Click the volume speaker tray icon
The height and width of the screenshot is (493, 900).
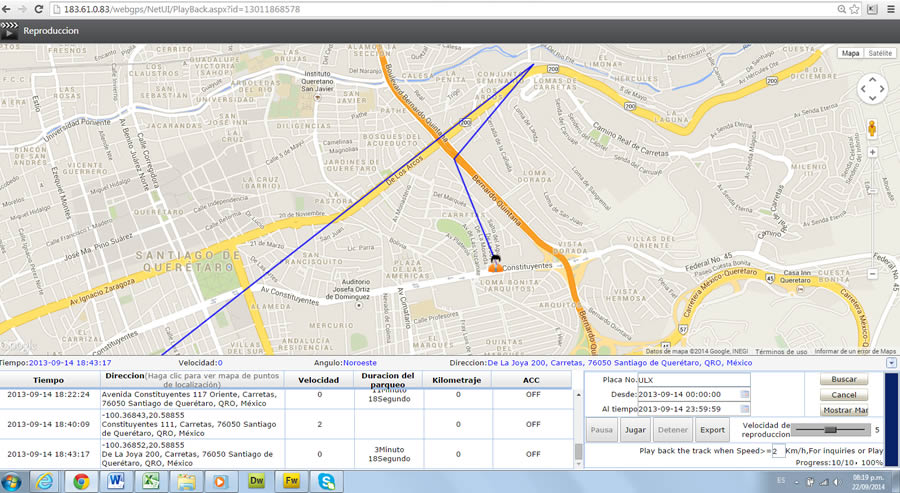(837, 482)
